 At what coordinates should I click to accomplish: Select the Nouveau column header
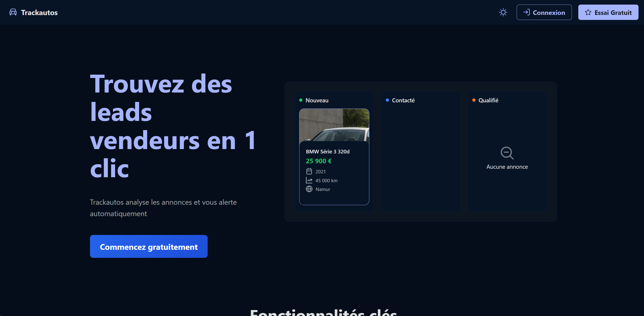click(x=317, y=100)
